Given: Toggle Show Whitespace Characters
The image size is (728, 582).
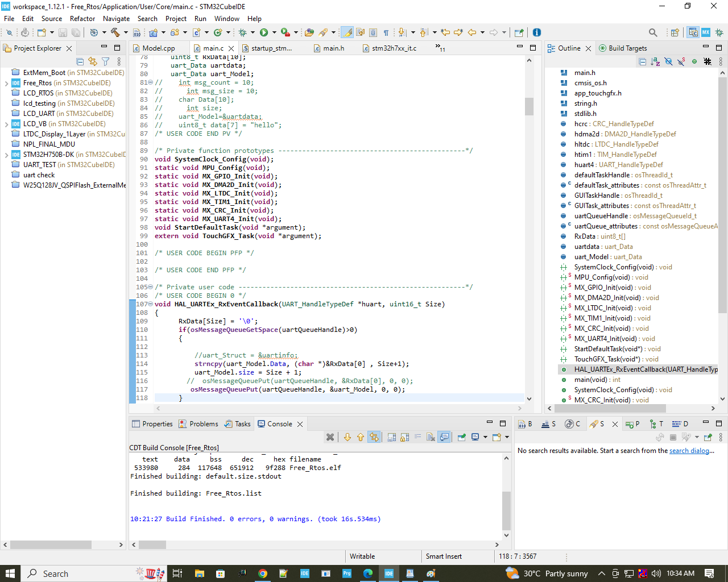Looking at the screenshot, I should (386, 32).
